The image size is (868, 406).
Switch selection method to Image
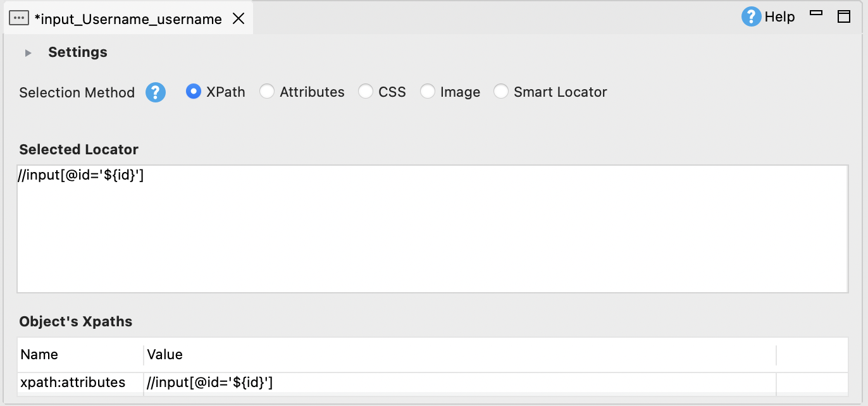[x=428, y=92]
